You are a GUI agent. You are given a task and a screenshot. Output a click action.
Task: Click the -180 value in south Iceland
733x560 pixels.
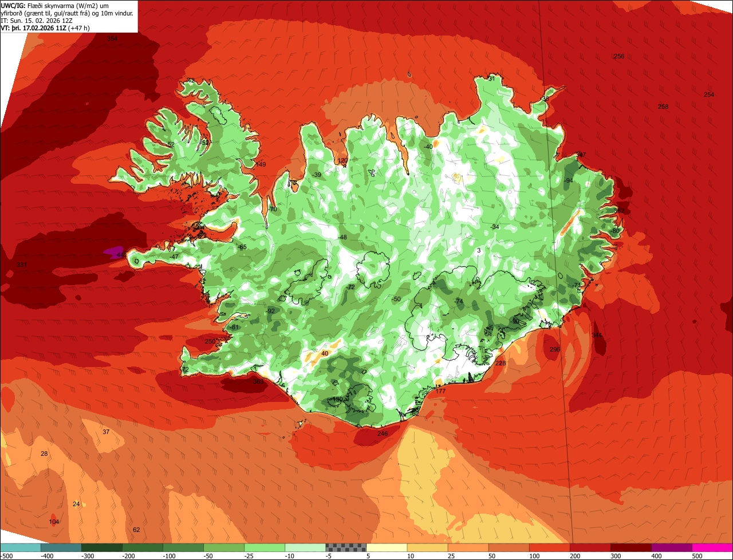[337, 399]
